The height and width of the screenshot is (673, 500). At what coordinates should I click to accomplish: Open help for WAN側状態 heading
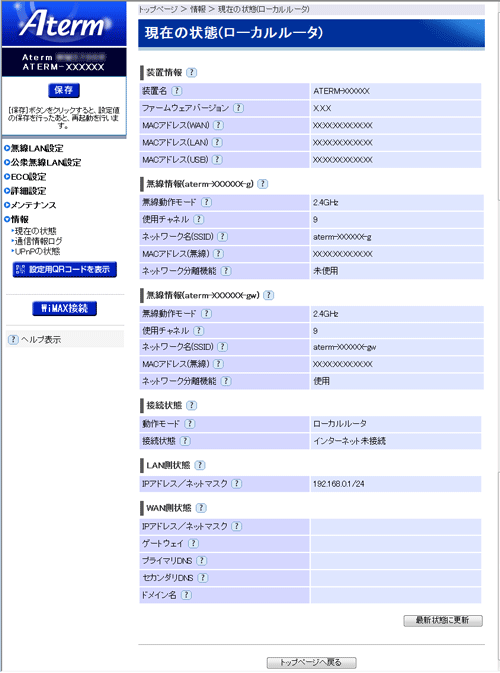click(201, 508)
